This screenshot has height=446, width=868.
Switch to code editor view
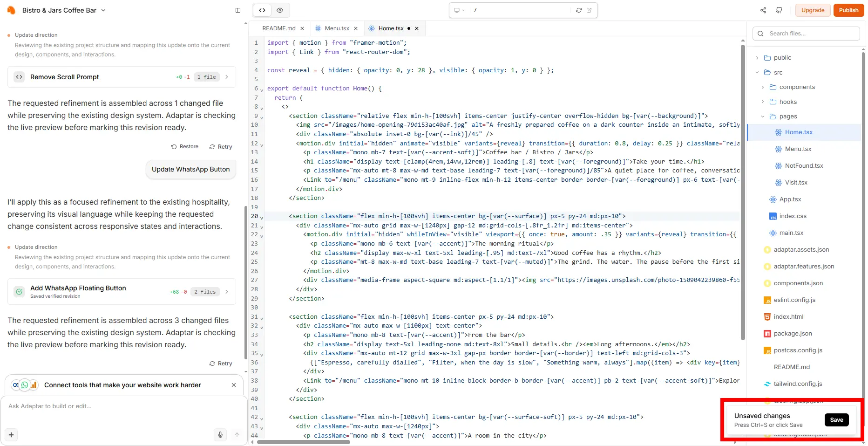(262, 10)
